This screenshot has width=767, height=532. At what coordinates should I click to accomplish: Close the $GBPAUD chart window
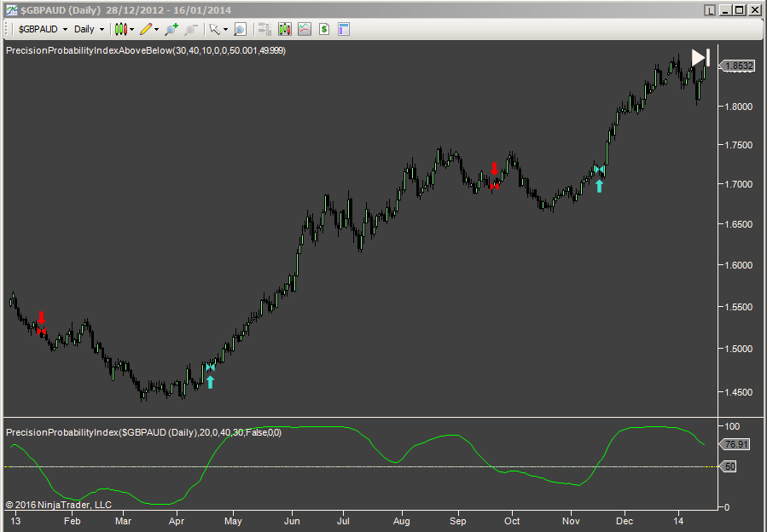753,10
